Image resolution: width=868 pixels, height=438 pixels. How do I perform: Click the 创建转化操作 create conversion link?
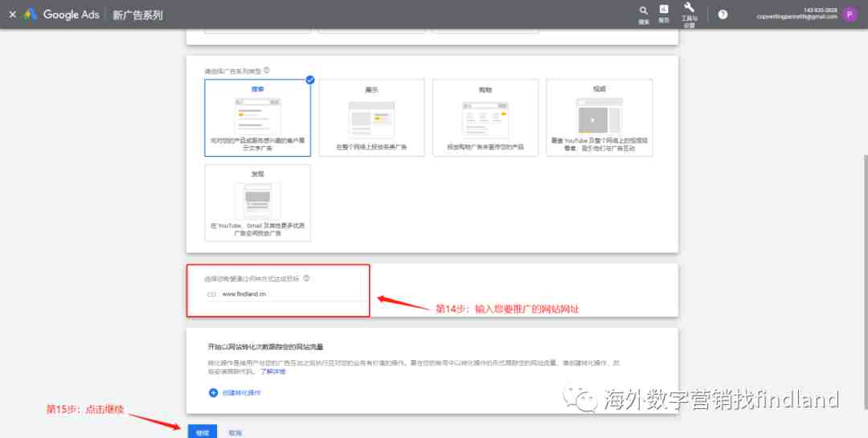click(x=241, y=393)
